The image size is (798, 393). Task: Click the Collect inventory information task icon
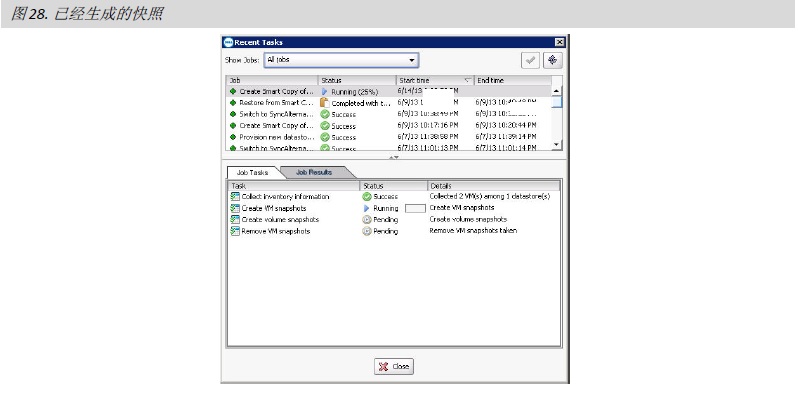235,196
